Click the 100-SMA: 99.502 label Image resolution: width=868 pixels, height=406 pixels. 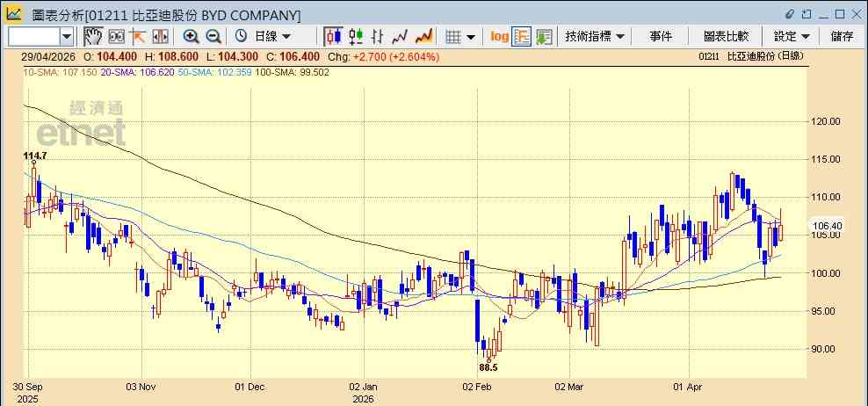[292, 72]
